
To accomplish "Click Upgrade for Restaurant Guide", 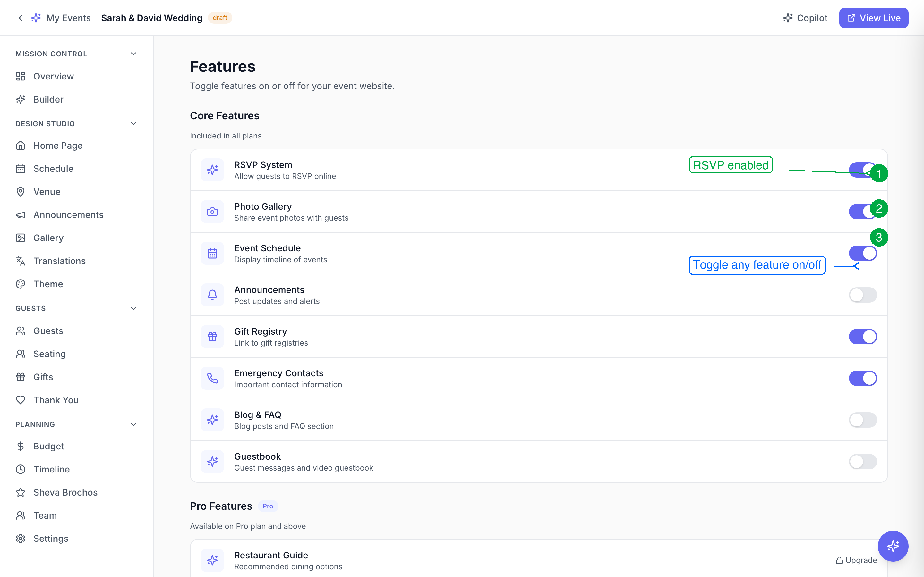I will point(856,560).
